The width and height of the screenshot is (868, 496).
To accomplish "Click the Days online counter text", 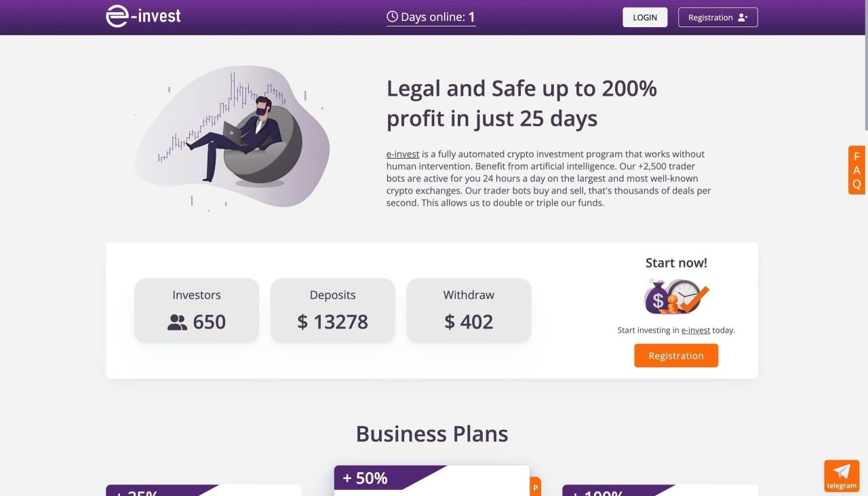I will pyautogui.click(x=437, y=17).
